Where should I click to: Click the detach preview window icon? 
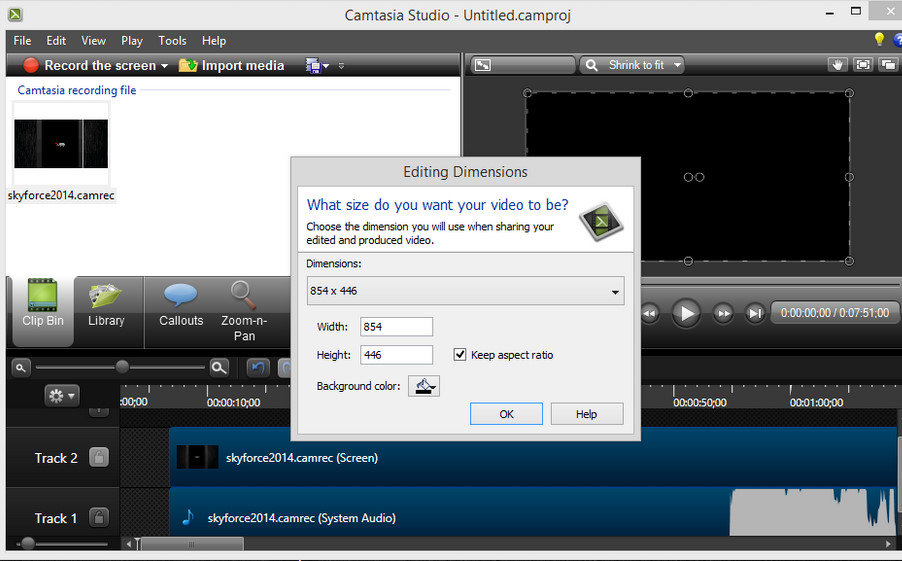point(889,65)
